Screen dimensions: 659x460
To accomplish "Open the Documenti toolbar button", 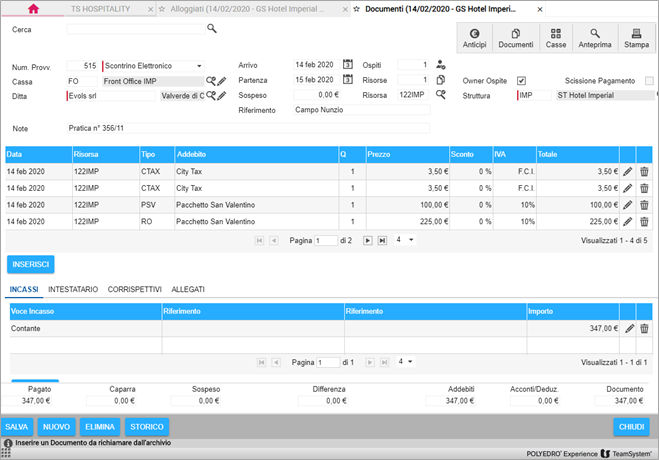I will [x=516, y=38].
